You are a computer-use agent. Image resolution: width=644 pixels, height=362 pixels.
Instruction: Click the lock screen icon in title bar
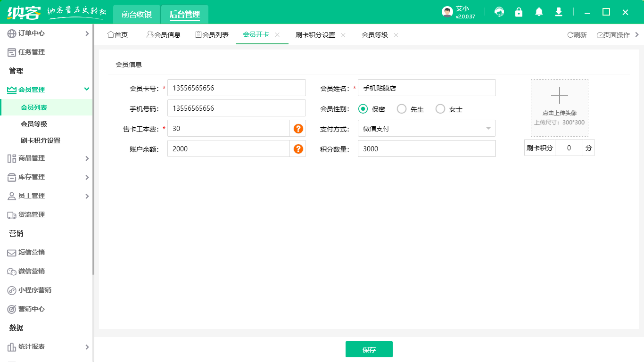[x=519, y=12]
